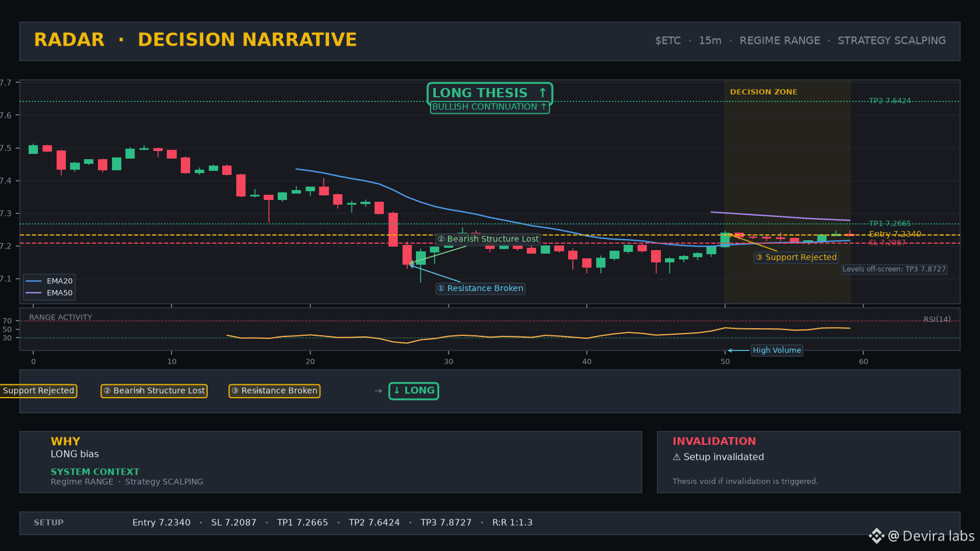
Task: Click the RSI(14) indicator label
Action: (937, 320)
